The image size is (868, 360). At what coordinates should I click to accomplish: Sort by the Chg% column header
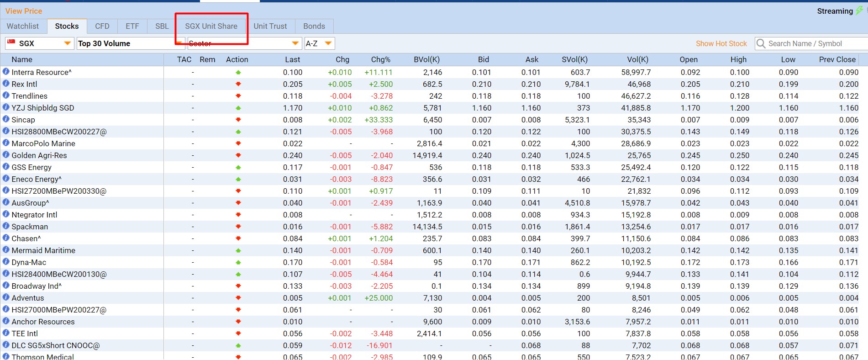[x=381, y=59]
